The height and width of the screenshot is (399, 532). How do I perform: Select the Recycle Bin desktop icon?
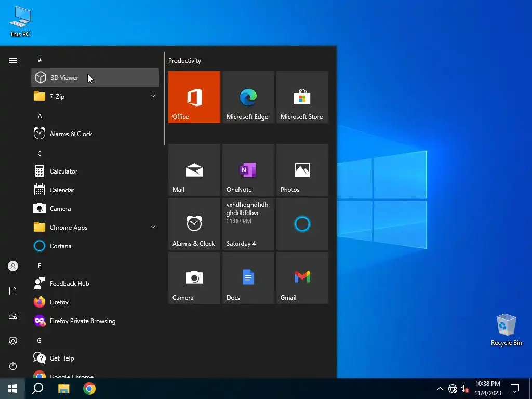click(x=506, y=330)
